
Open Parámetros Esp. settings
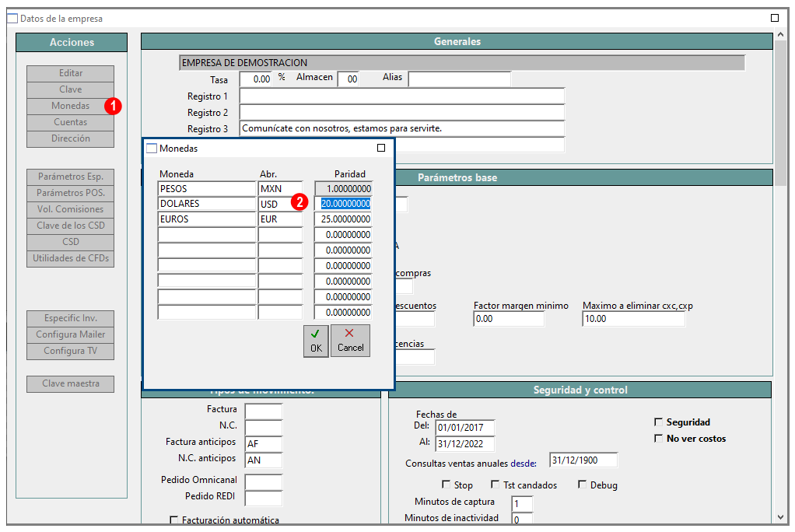(71, 177)
